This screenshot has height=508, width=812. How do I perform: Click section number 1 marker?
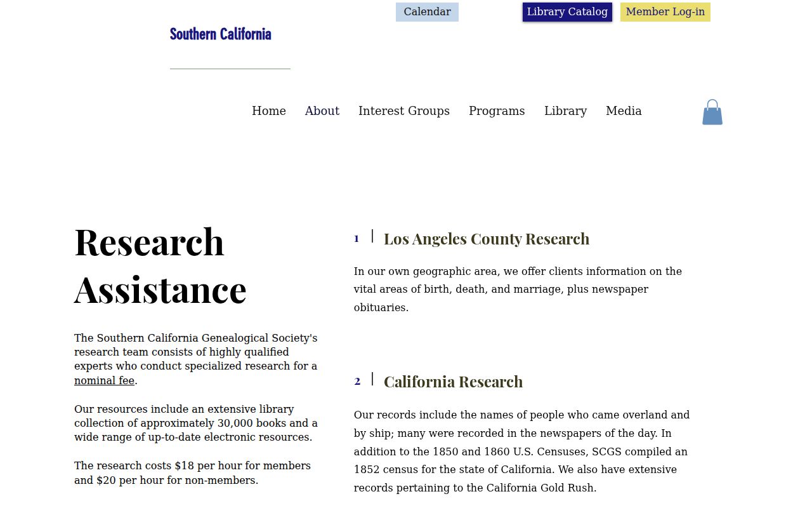coord(357,239)
